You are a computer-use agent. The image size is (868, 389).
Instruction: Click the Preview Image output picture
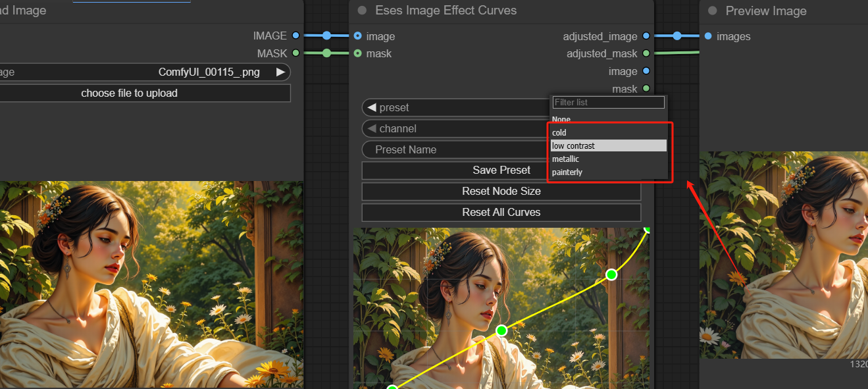pyautogui.click(x=784, y=255)
